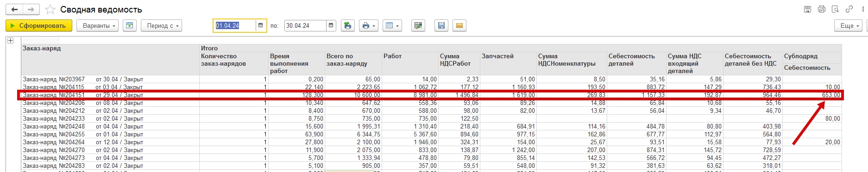Click the preview icon in the title bar
868x172 pixels.
click(x=836, y=9)
